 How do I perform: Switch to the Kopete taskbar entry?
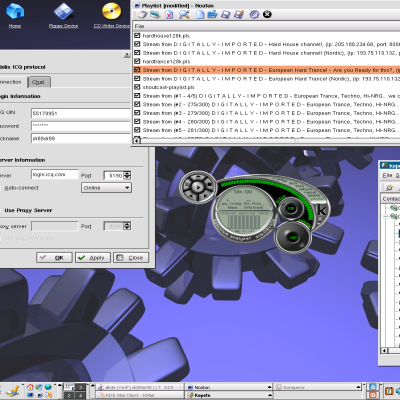point(229,395)
